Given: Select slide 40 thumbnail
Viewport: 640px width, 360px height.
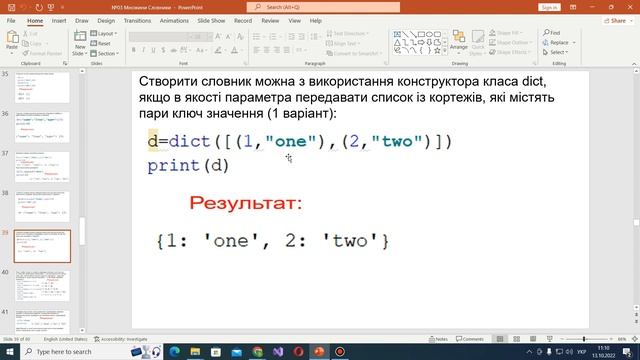Looking at the screenshot, I should pos(42,286).
